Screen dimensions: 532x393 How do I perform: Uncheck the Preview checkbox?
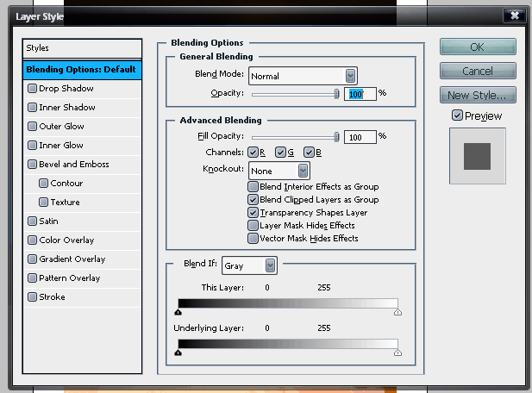point(457,115)
